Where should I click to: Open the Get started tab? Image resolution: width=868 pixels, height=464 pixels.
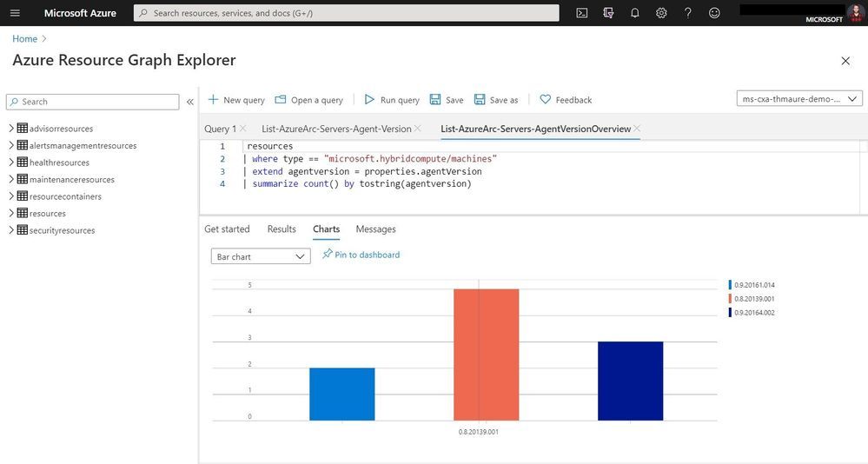click(x=227, y=229)
